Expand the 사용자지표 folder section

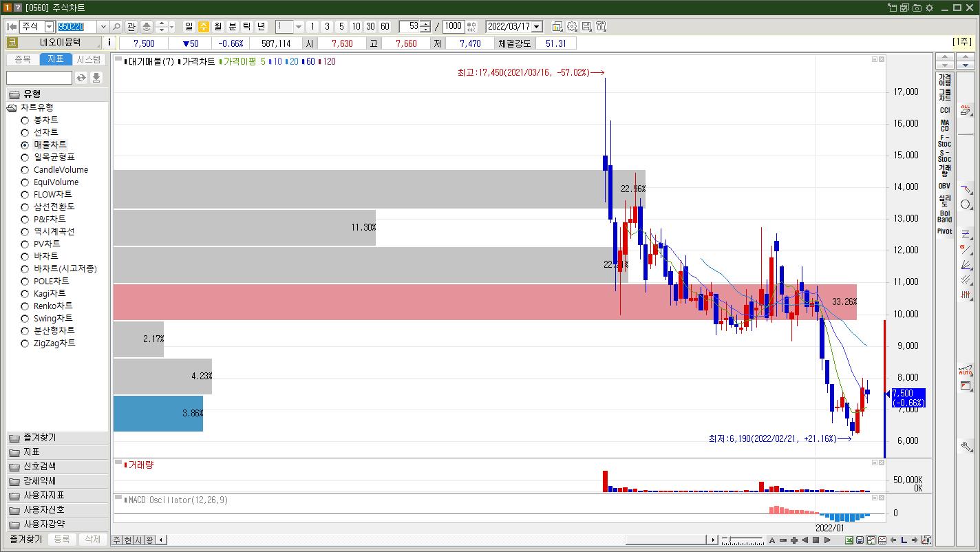(57, 496)
